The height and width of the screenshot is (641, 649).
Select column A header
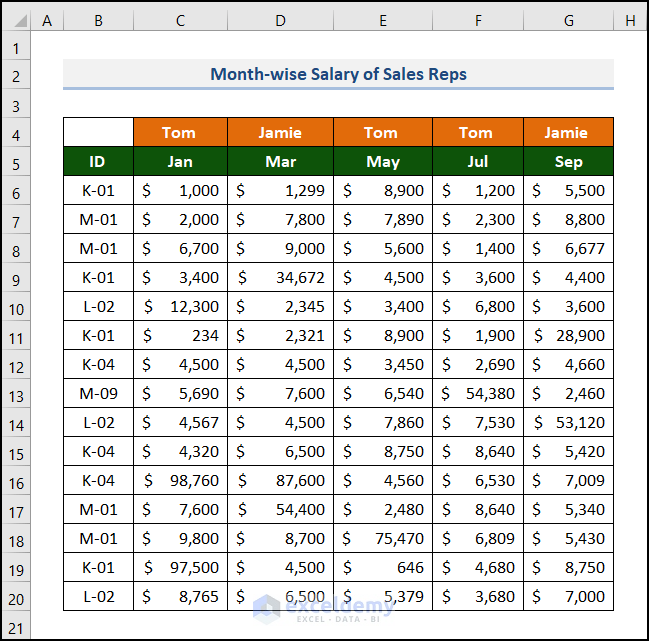[x=47, y=20]
